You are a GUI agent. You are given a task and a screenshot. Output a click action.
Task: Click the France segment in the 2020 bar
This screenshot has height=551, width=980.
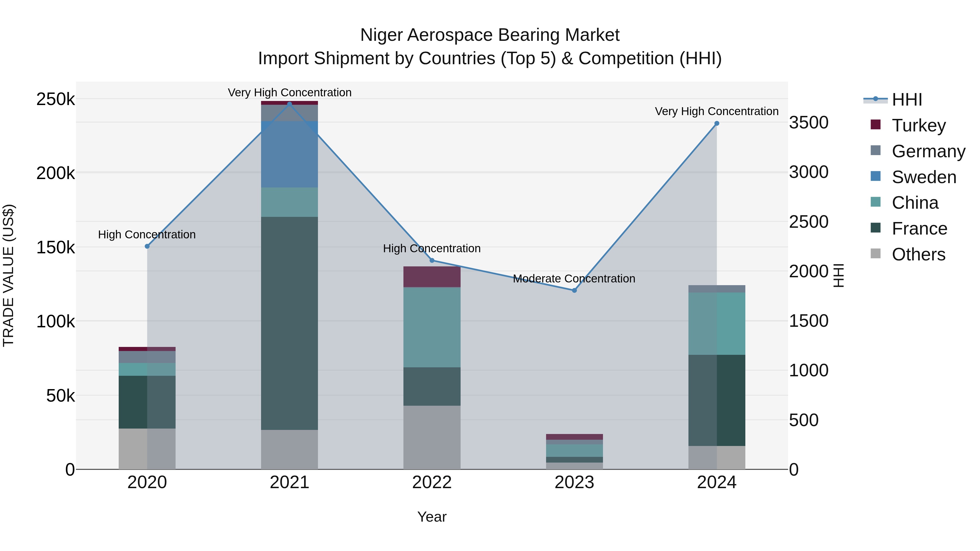click(x=147, y=402)
